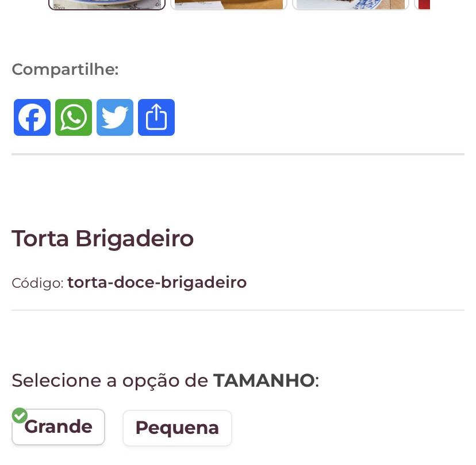Click the green checkmark badge on Grande
Viewport: 476px width, 465px height.
coord(20,416)
